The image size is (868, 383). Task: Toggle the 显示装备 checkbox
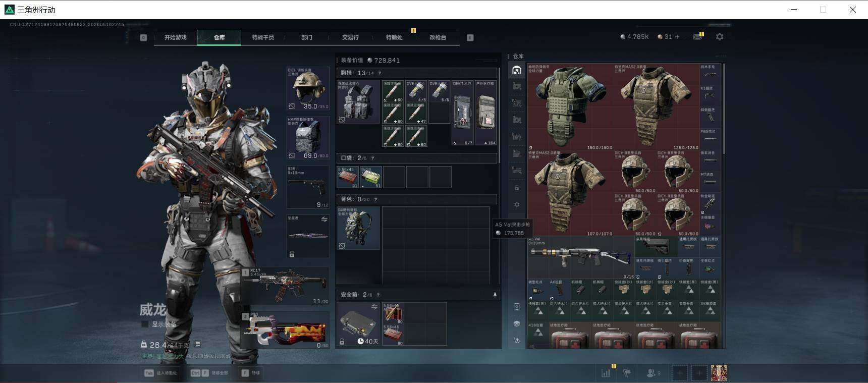click(145, 324)
